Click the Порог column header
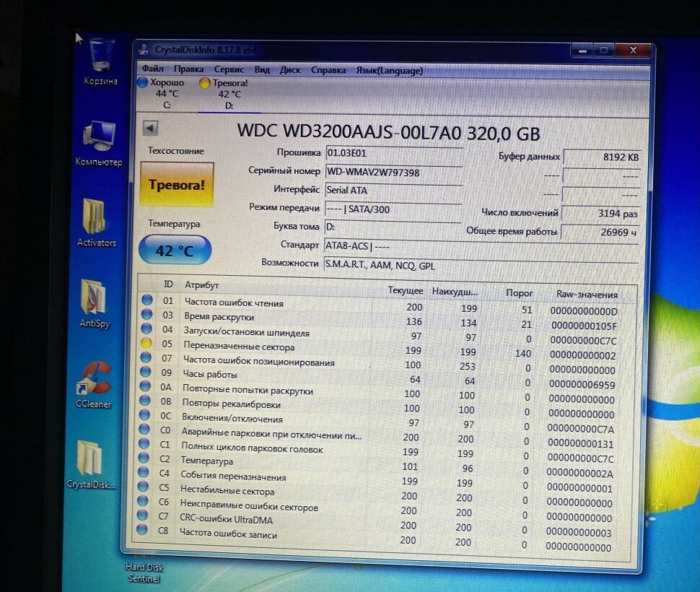The width and height of the screenshot is (700, 592). click(519, 293)
